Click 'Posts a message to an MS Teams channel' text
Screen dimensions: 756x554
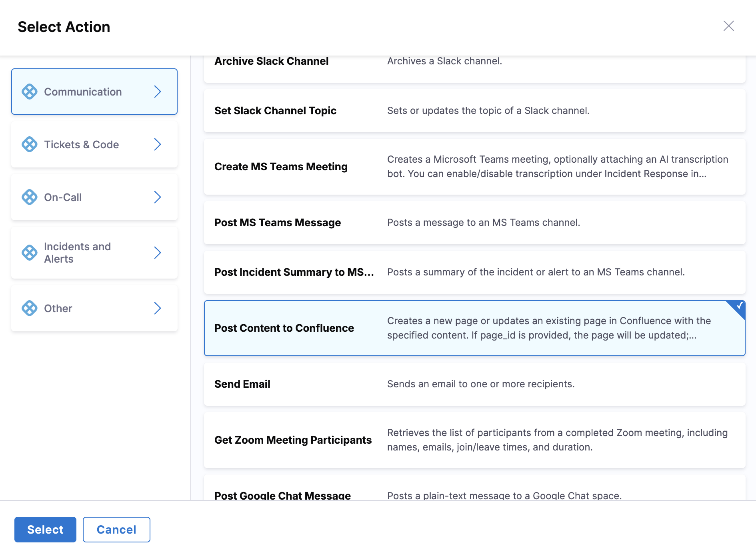click(x=484, y=223)
